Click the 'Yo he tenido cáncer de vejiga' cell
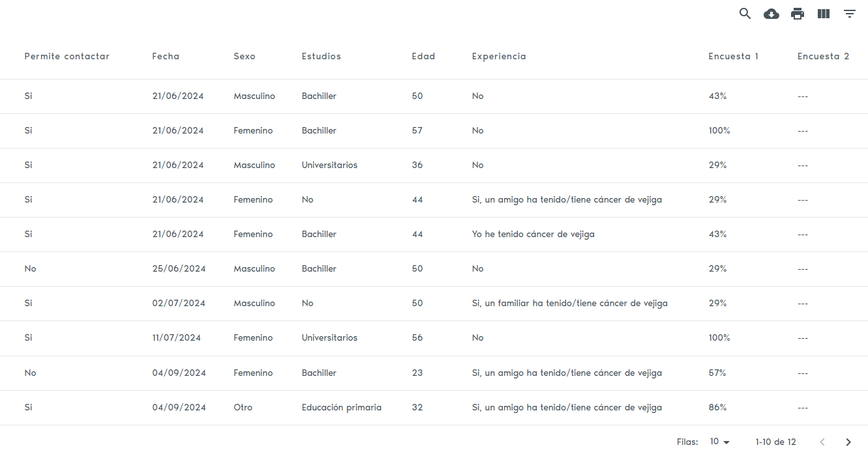 click(x=533, y=235)
